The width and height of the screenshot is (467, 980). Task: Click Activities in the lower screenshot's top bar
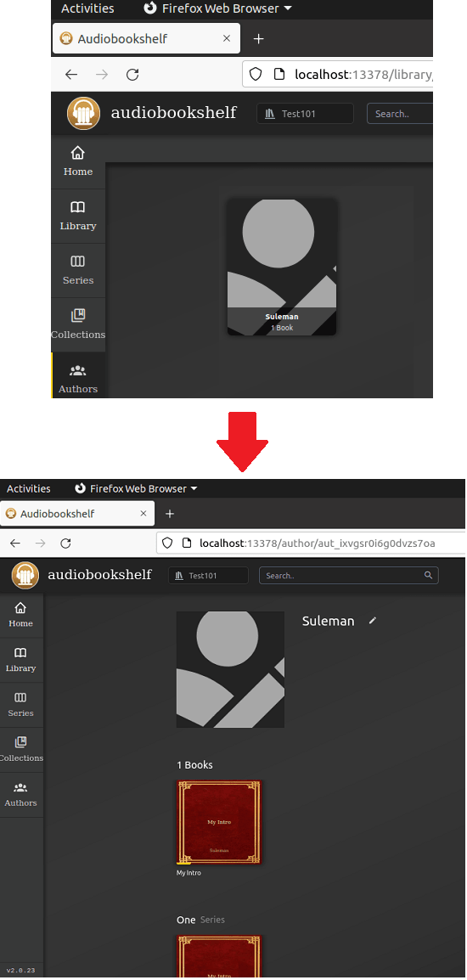29,489
